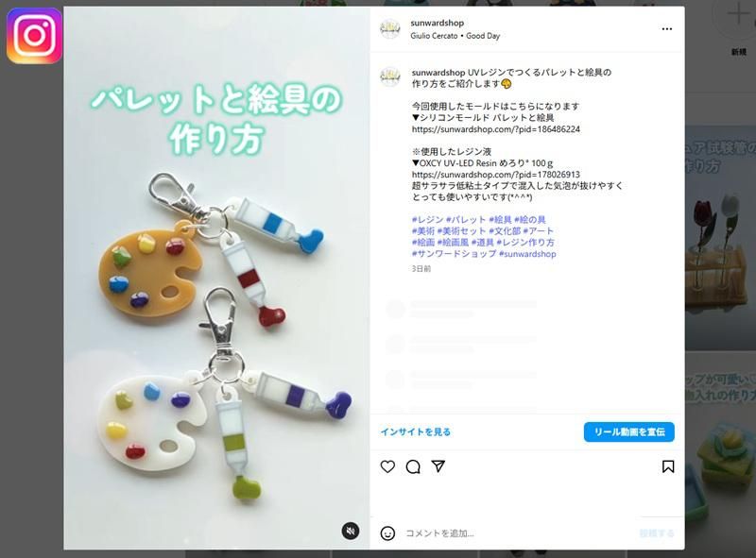Open sunwardshop profile avatar in header

point(390,29)
